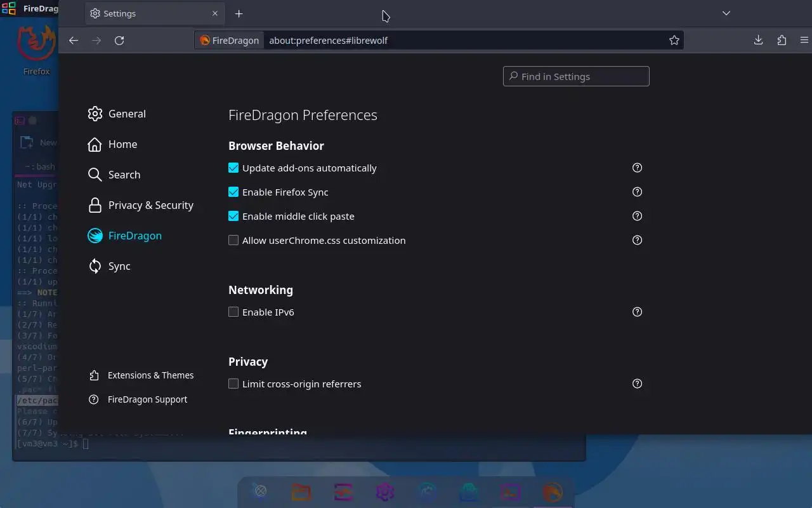
Task: Open the Extensions & Themes link
Action: 141,375
